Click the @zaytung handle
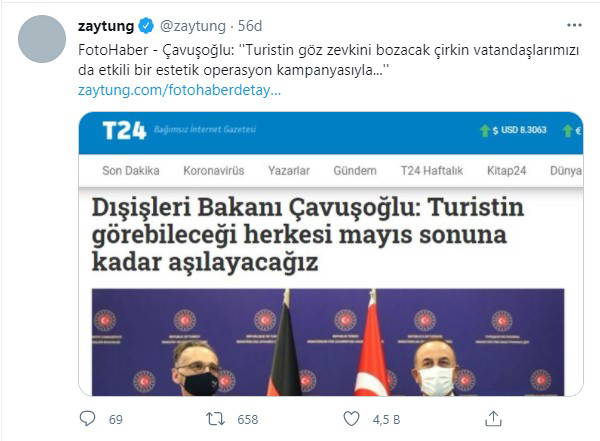This screenshot has height=441, width=600. pos(193,26)
